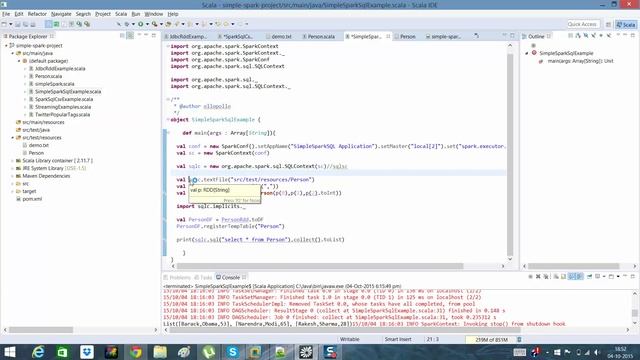The image size is (640, 360).
Task: Select the Scala perspective button
Action: (x=626, y=24)
